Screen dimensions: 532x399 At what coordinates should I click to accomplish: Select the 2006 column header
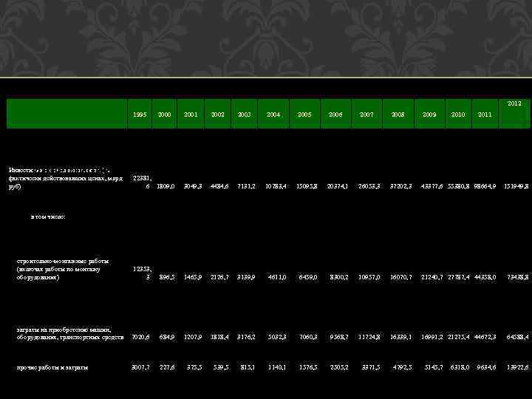click(335, 115)
